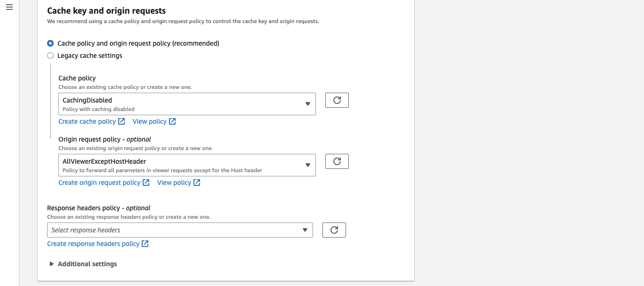Click external-link icon beside Create response headers policy

[x=145, y=243]
